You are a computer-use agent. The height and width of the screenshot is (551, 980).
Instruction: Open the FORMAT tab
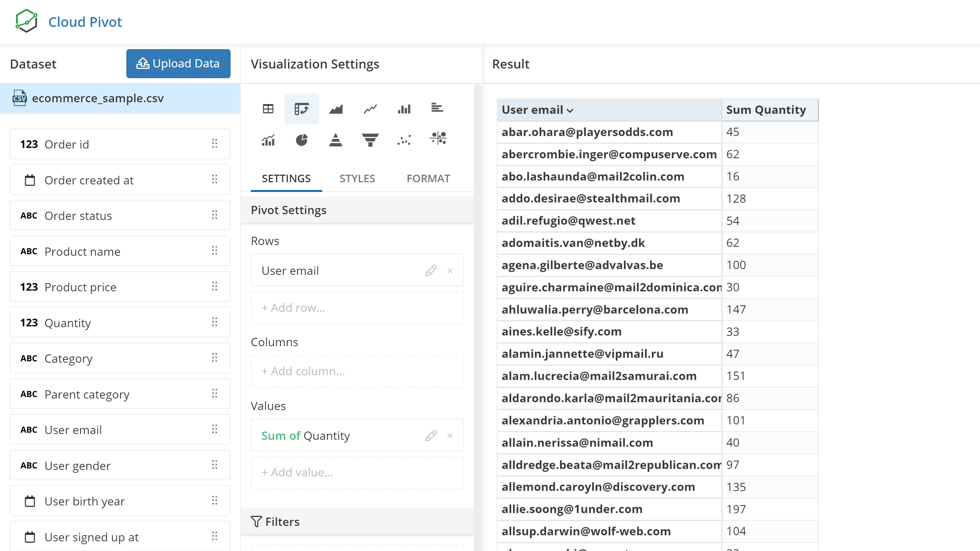tap(428, 178)
